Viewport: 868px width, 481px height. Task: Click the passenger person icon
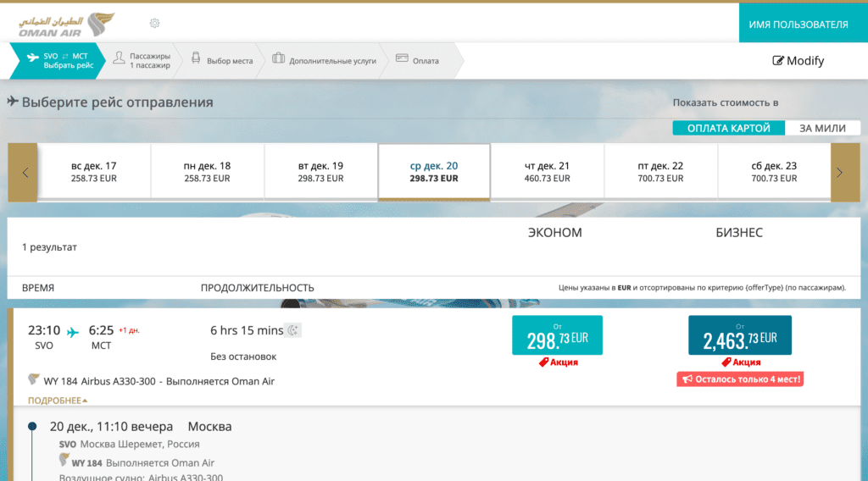point(119,58)
